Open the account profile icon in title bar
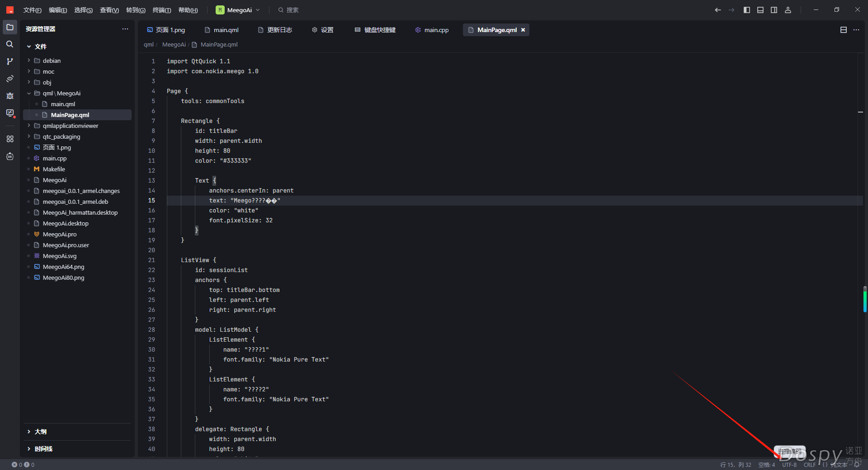This screenshot has height=470, width=868. pos(788,10)
